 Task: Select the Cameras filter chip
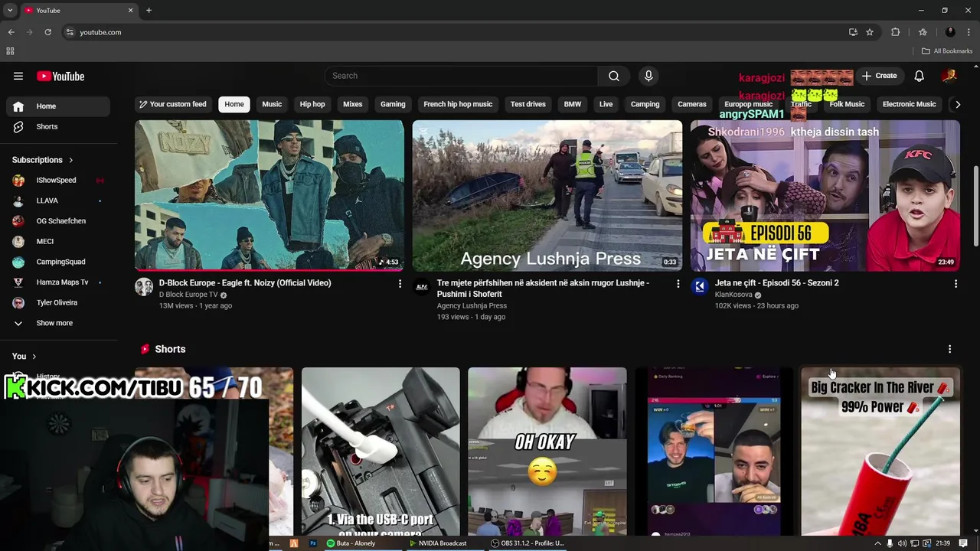click(x=692, y=104)
